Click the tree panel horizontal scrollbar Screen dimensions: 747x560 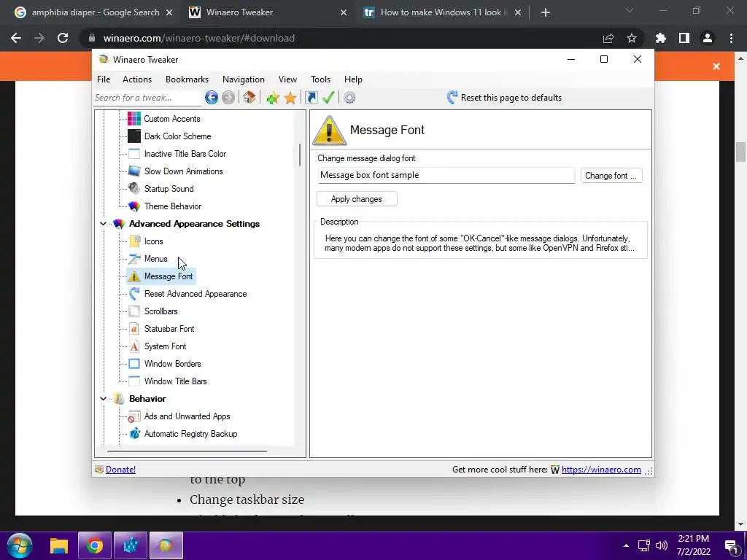[187, 451]
